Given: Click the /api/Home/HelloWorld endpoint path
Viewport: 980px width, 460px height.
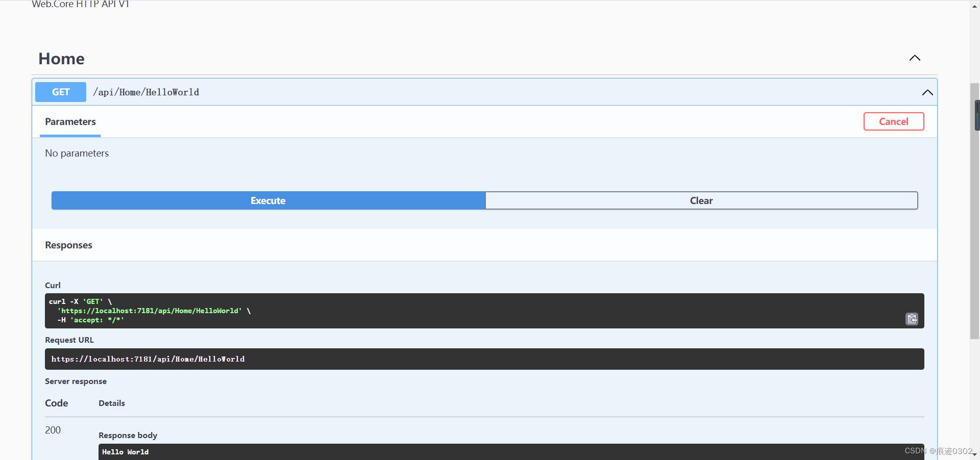Looking at the screenshot, I should [x=146, y=92].
